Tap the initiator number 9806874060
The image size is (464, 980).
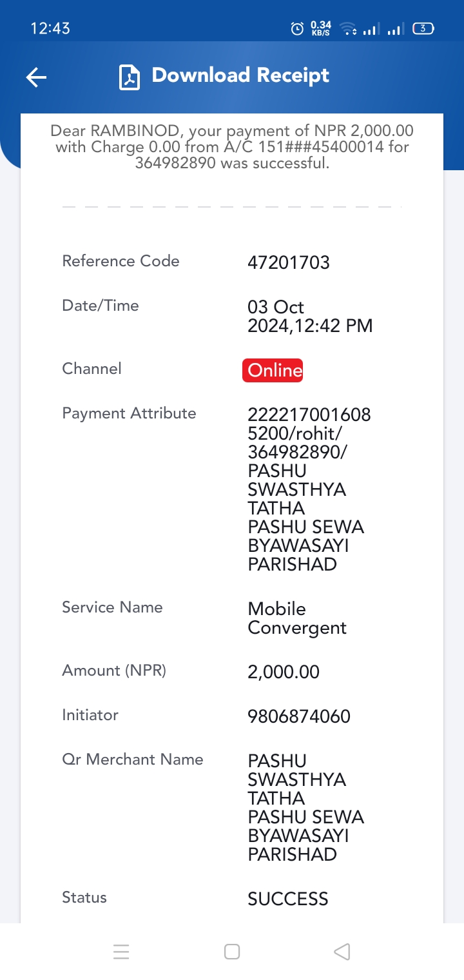coord(299,716)
